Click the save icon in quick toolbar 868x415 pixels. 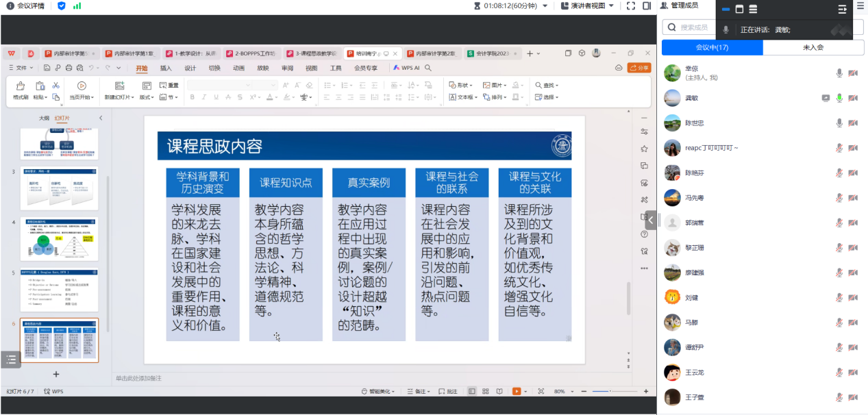pyautogui.click(x=47, y=68)
